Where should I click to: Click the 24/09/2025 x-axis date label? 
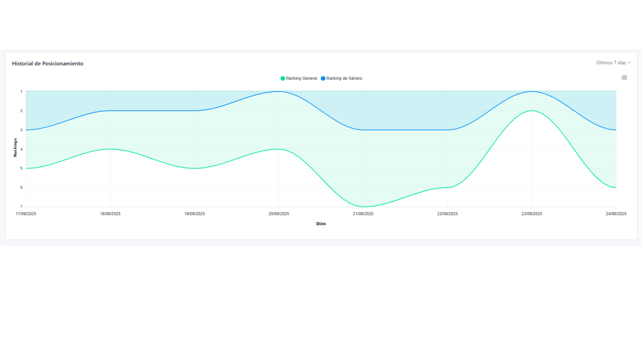coord(616,214)
